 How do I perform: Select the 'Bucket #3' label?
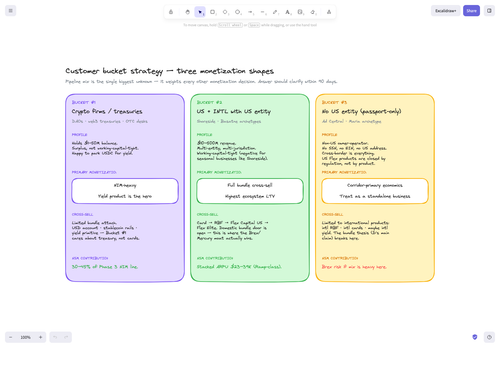click(334, 102)
